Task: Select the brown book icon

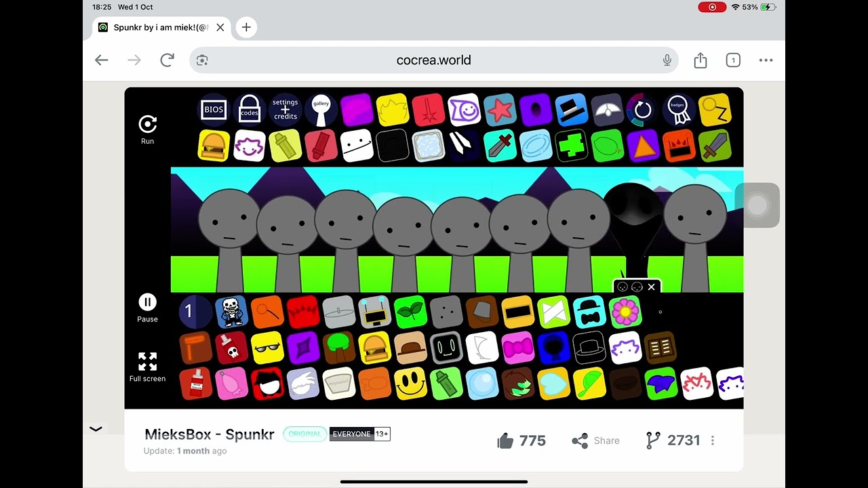Action: 660,348
